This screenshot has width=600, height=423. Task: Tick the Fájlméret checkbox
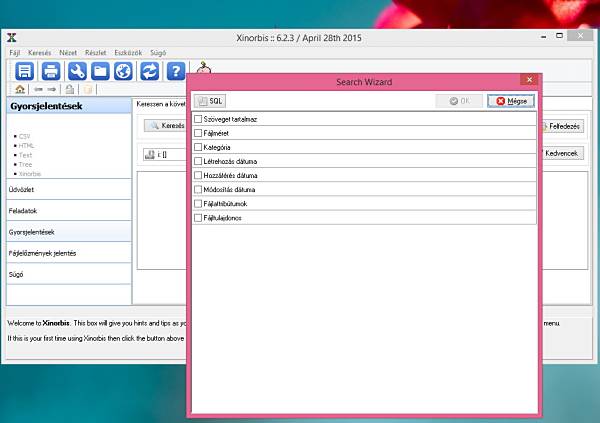198,133
